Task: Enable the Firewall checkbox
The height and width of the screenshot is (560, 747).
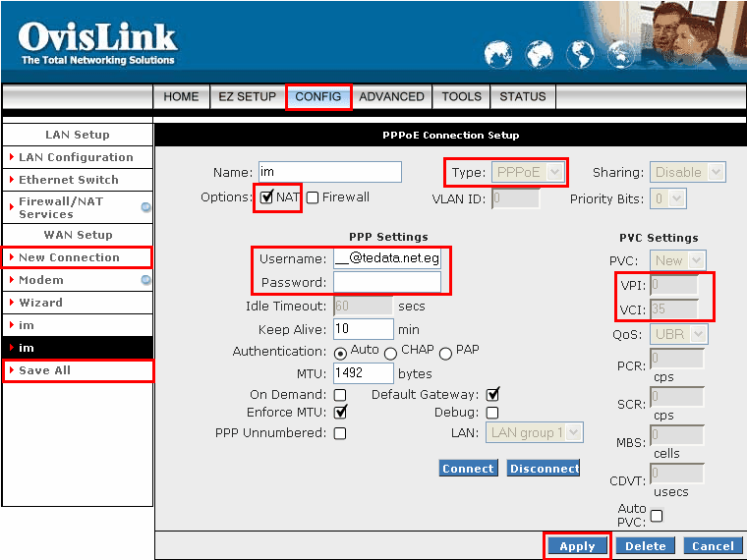Action: coord(313,197)
